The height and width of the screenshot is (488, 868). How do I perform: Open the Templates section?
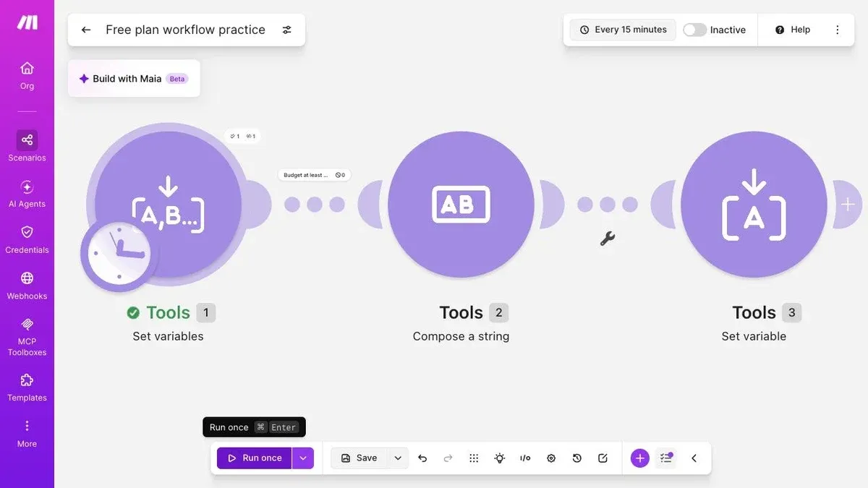tap(27, 388)
